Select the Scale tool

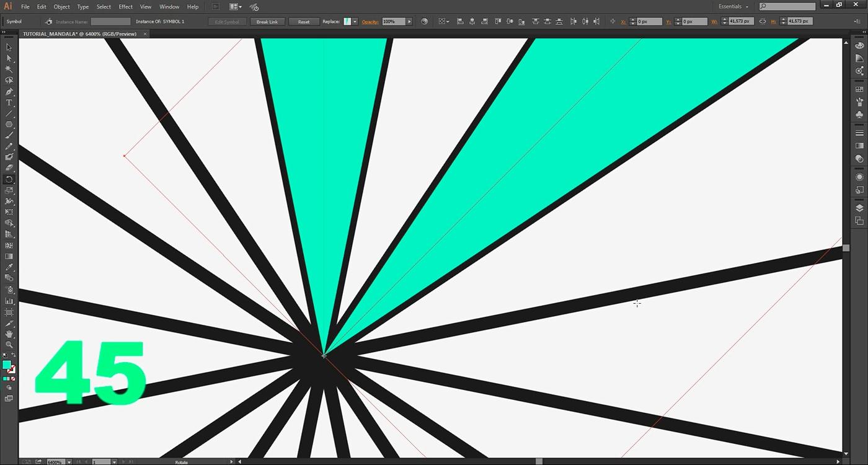(9, 190)
